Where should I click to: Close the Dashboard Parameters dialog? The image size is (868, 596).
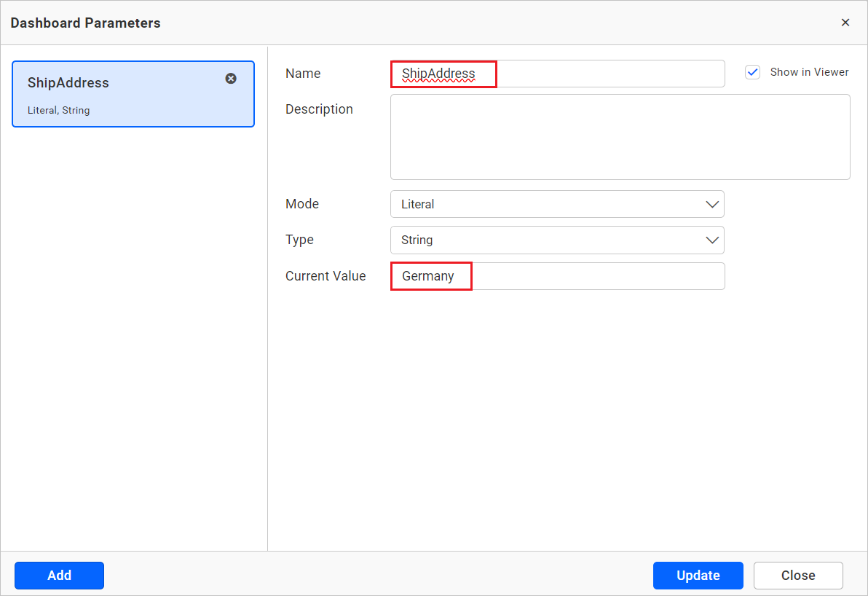tap(798, 576)
